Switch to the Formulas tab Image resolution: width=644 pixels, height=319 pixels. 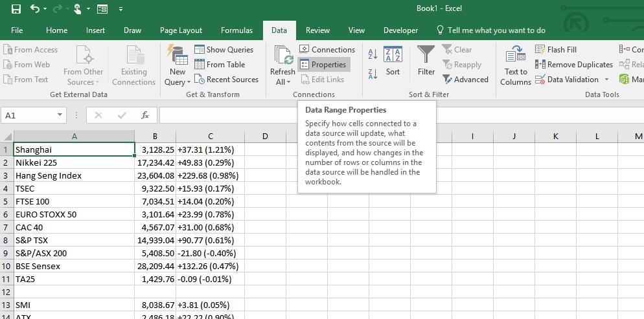(x=236, y=30)
